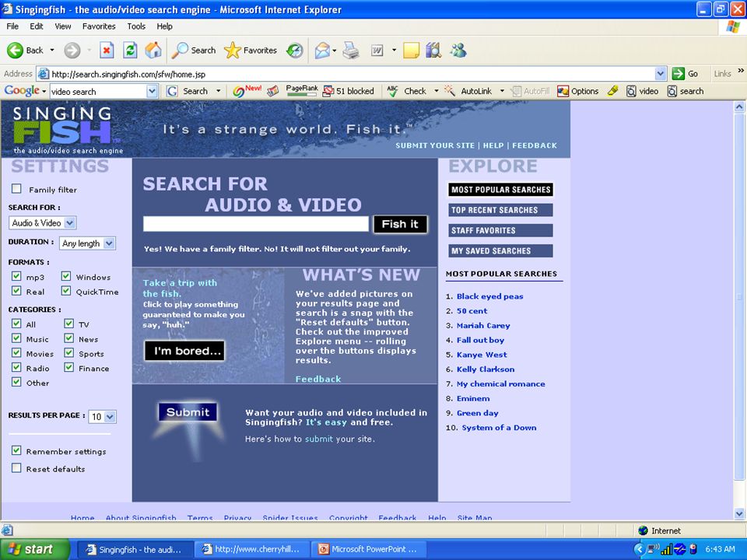Open the Tools menu
This screenshot has width=747, height=560.
coord(136,26)
